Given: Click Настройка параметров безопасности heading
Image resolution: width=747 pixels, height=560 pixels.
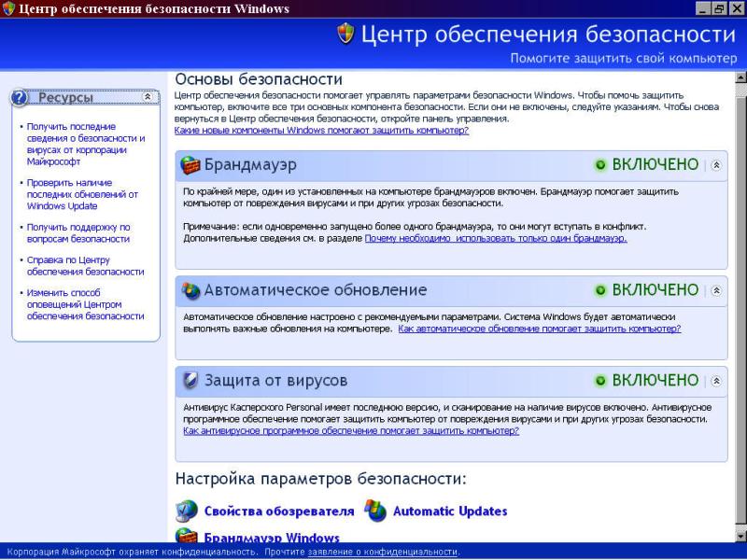Looking at the screenshot, I should 320,479.
